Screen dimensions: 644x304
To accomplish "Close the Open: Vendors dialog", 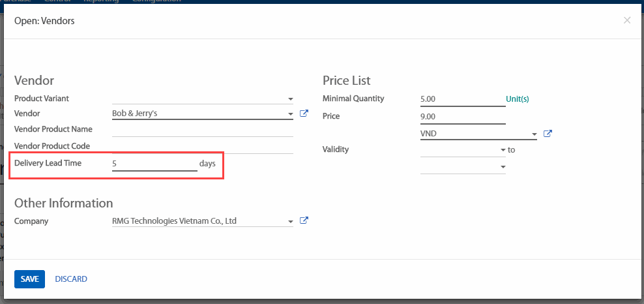I will coord(627,20).
